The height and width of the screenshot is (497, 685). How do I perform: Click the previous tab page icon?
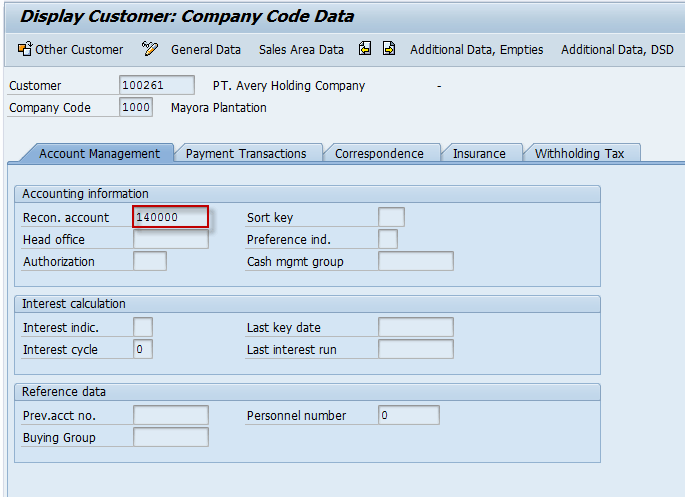[x=365, y=48]
